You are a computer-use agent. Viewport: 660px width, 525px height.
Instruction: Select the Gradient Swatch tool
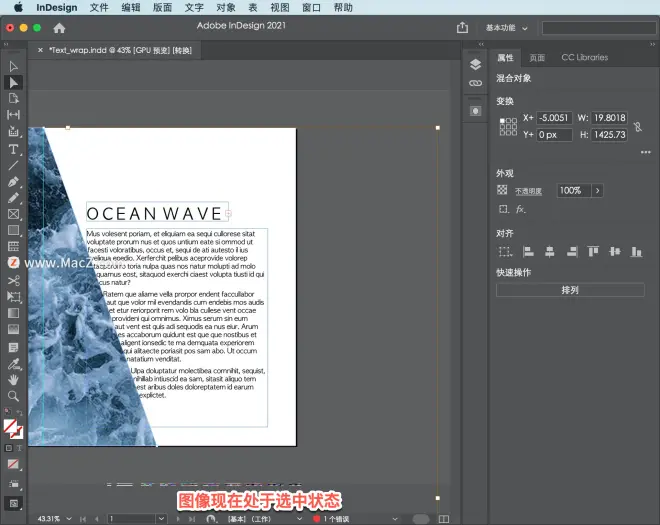[x=13, y=313]
